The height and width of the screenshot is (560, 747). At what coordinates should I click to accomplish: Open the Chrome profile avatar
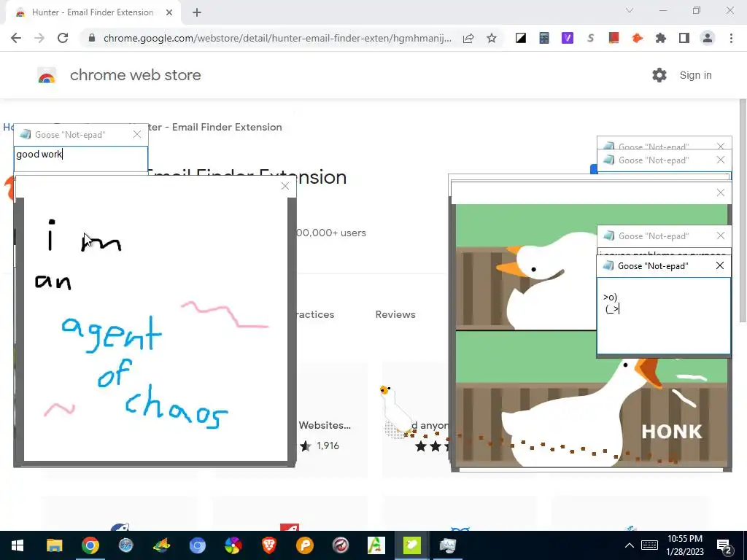tap(708, 38)
